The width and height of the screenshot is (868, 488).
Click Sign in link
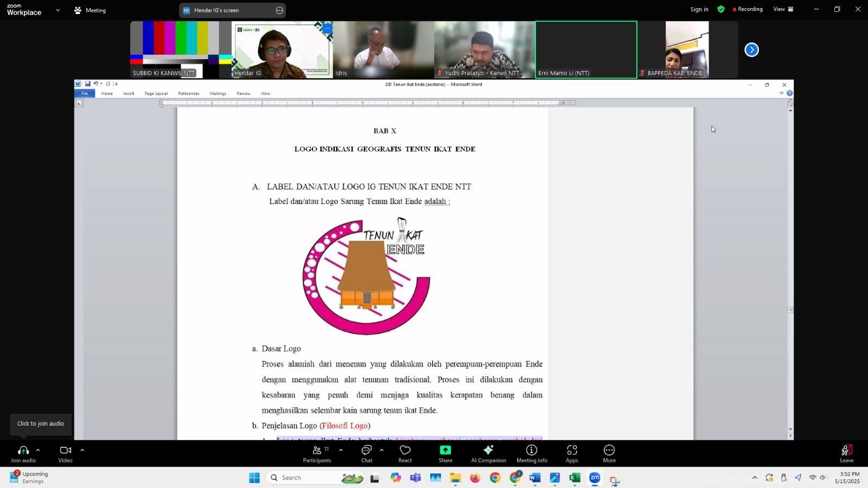pyautogui.click(x=699, y=9)
